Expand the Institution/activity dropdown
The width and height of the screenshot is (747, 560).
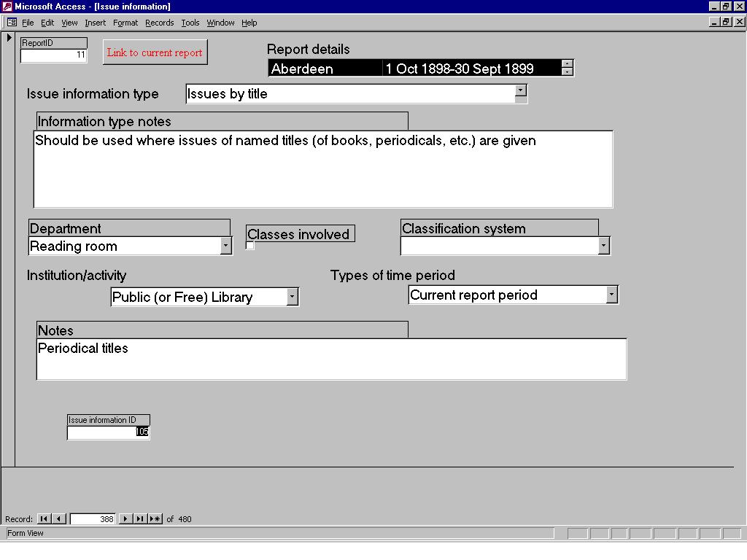pos(293,297)
